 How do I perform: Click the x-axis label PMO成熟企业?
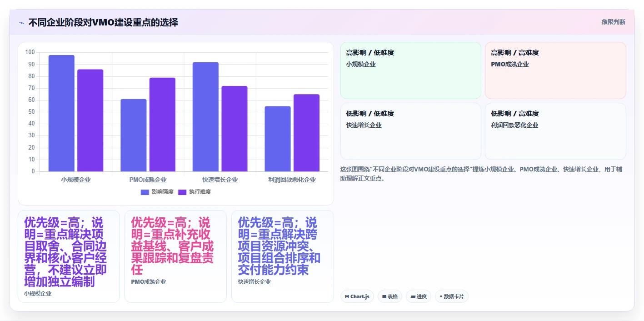(148, 180)
